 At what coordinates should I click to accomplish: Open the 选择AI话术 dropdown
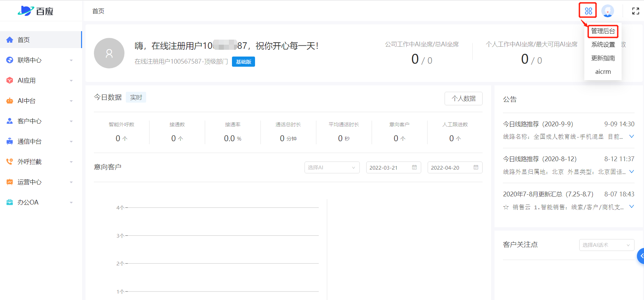click(x=606, y=245)
